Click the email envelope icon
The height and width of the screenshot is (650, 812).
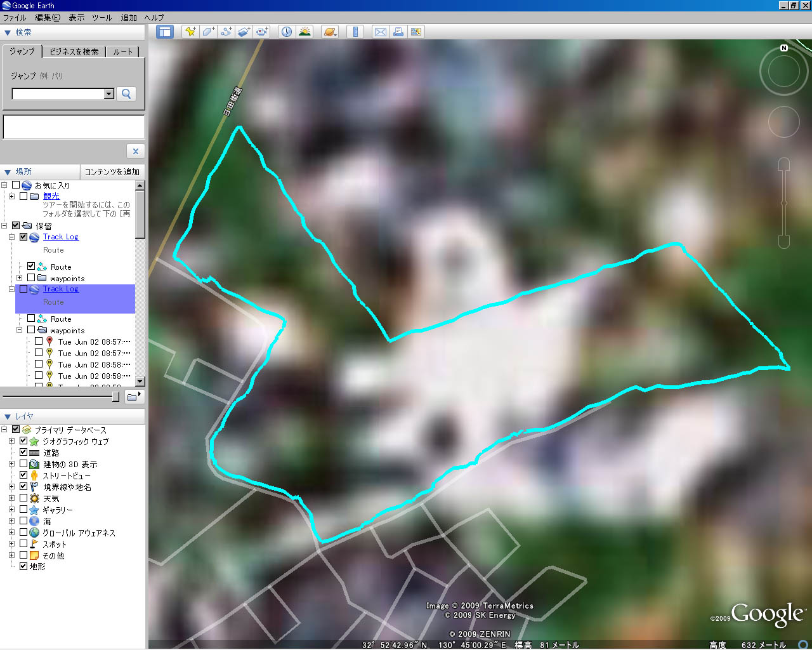tap(381, 32)
